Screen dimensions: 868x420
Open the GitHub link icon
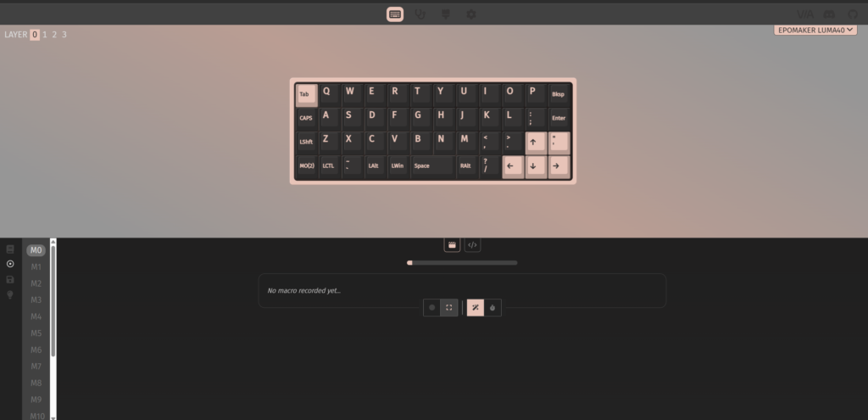click(x=853, y=14)
